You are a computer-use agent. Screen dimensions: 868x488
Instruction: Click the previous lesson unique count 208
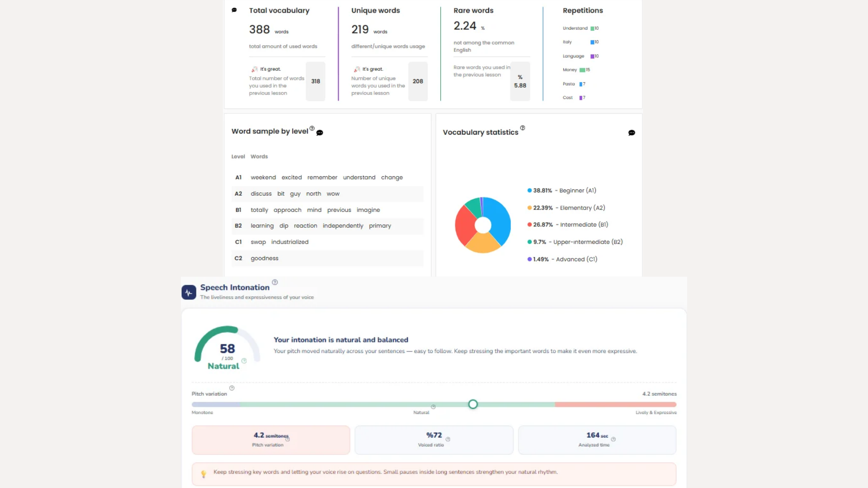point(418,81)
